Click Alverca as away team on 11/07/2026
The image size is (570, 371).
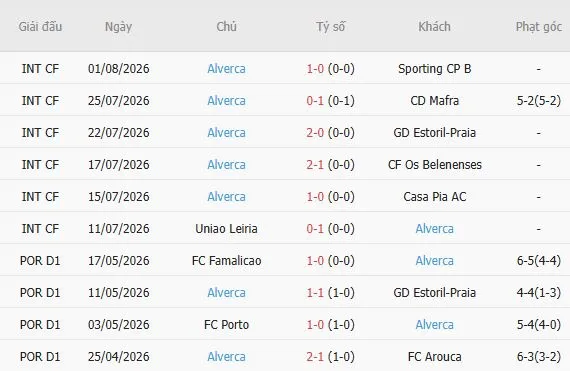[x=434, y=229]
